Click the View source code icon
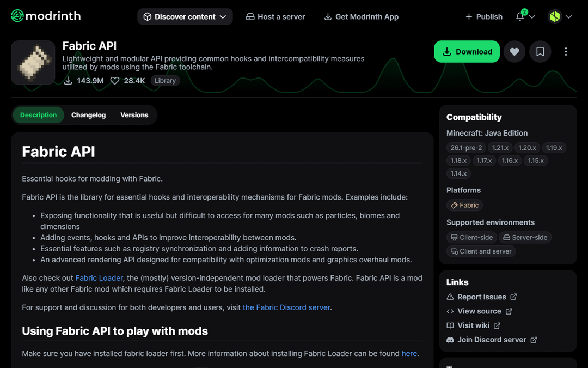The height and width of the screenshot is (368, 588). point(450,311)
